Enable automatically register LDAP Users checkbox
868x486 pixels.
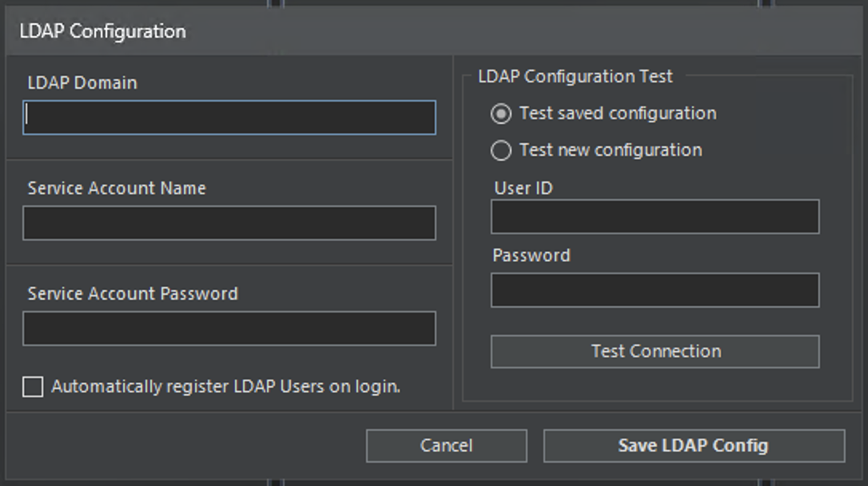click(33, 386)
